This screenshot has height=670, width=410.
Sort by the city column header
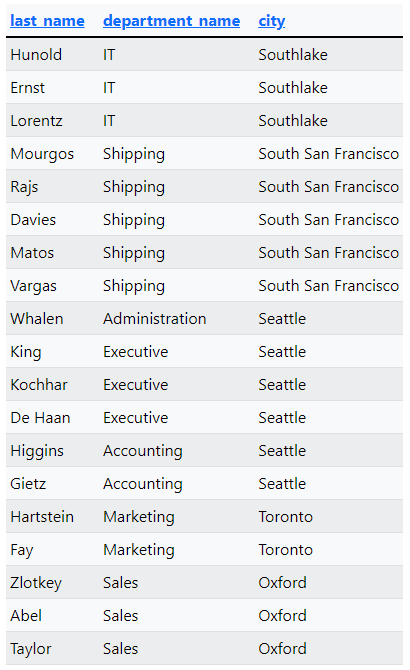click(x=271, y=21)
